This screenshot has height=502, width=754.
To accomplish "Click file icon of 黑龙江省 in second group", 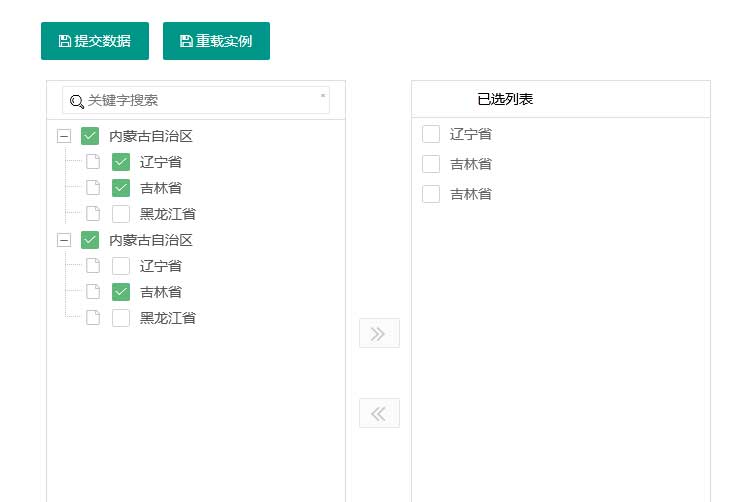I will (x=93, y=318).
